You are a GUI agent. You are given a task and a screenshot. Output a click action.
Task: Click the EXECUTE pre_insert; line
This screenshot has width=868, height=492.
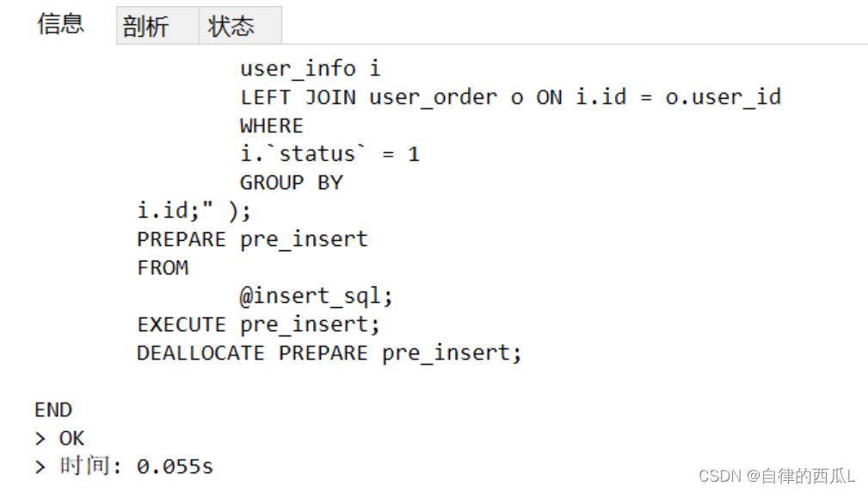point(259,324)
